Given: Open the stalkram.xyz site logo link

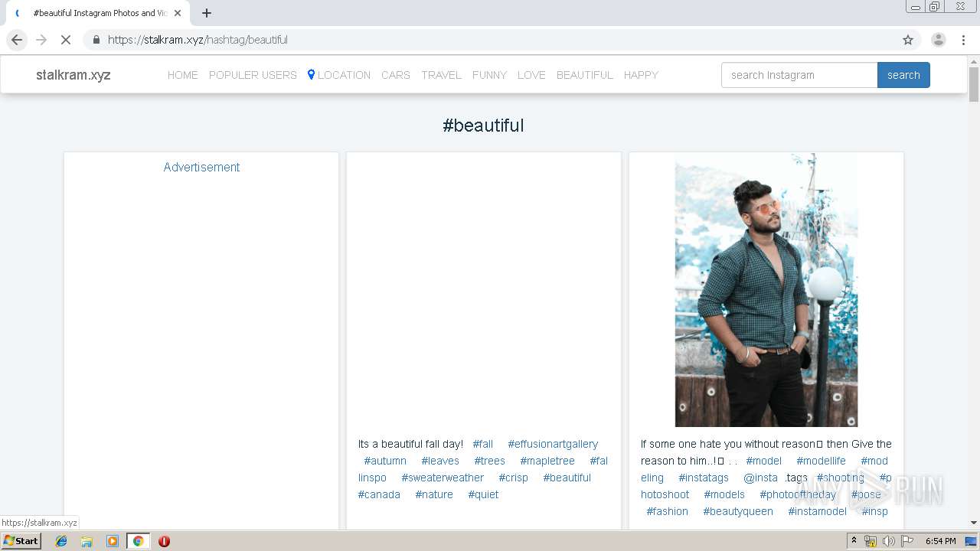Looking at the screenshot, I should [73, 75].
